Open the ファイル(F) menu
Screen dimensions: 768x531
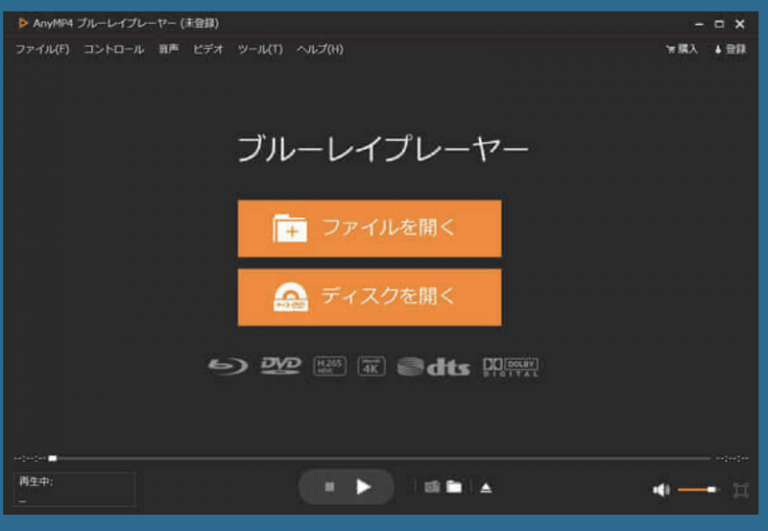(x=42, y=49)
